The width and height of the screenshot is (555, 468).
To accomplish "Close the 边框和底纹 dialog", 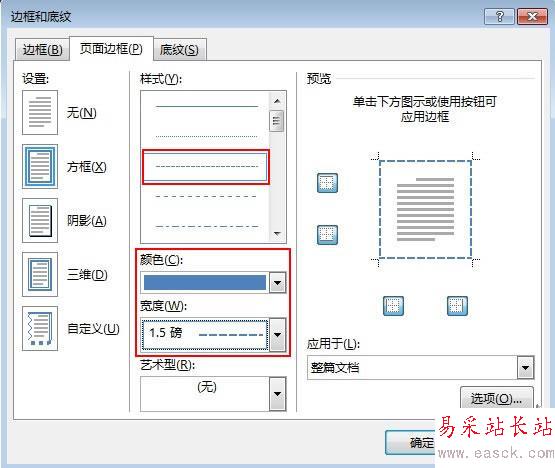I will coord(532,17).
